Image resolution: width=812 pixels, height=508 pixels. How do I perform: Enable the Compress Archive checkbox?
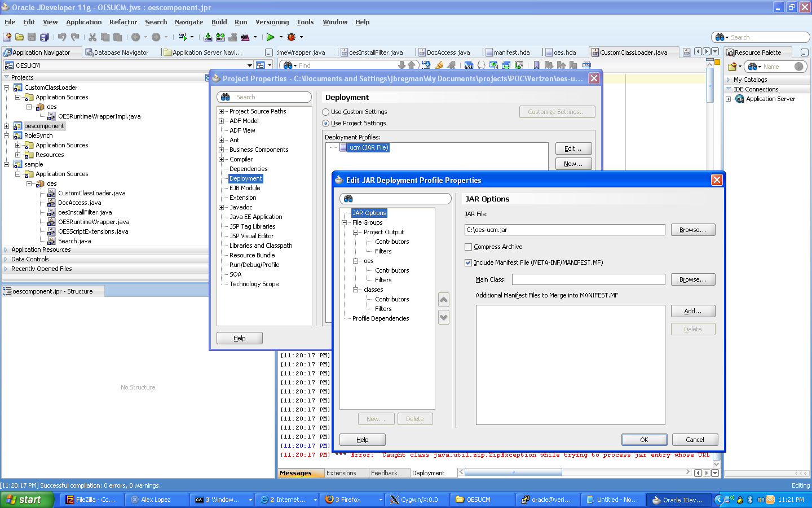pyautogui.click(x=468, y=247)
